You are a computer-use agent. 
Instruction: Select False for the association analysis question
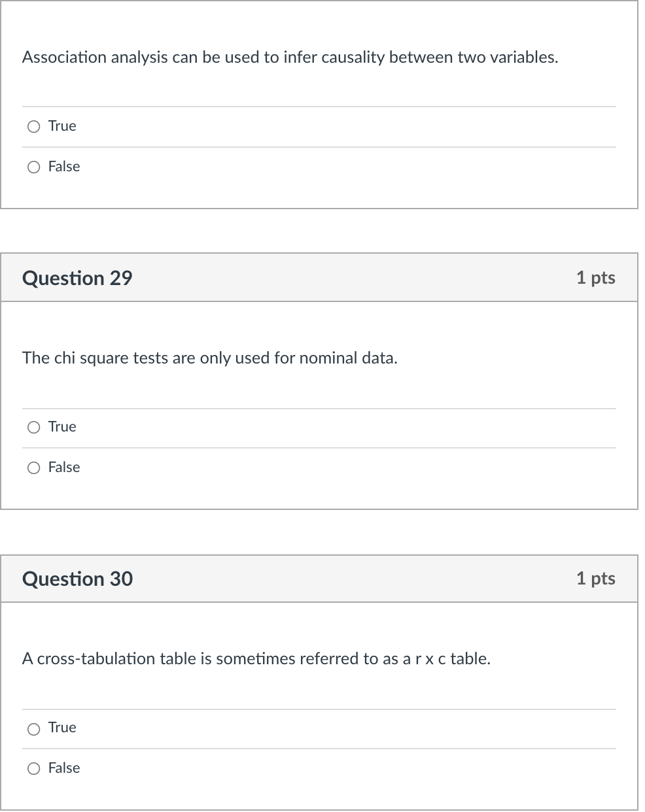coord(33,167)
